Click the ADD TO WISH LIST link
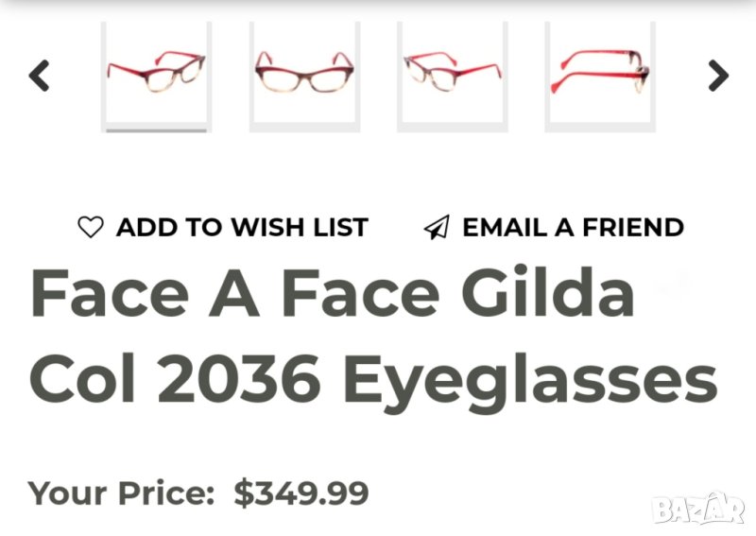This screenshot has width=756, height=536. click(x=241, y=228)
